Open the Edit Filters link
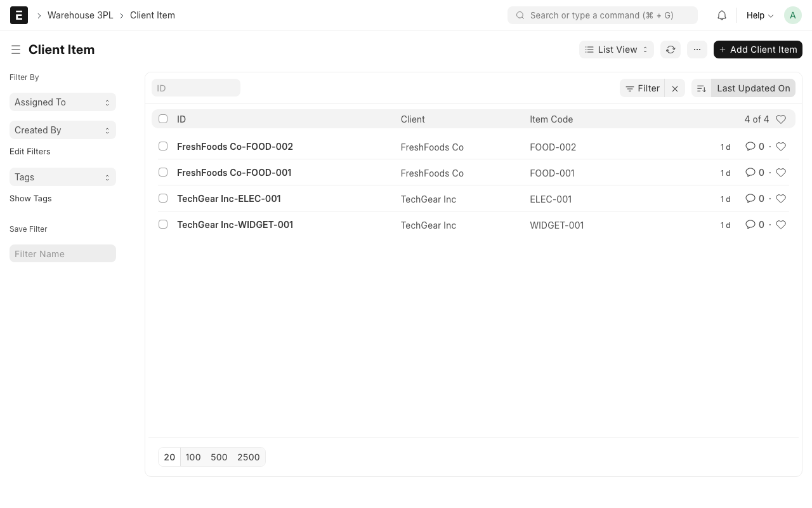Screen dimensions: 812x508 click(30, 152)
